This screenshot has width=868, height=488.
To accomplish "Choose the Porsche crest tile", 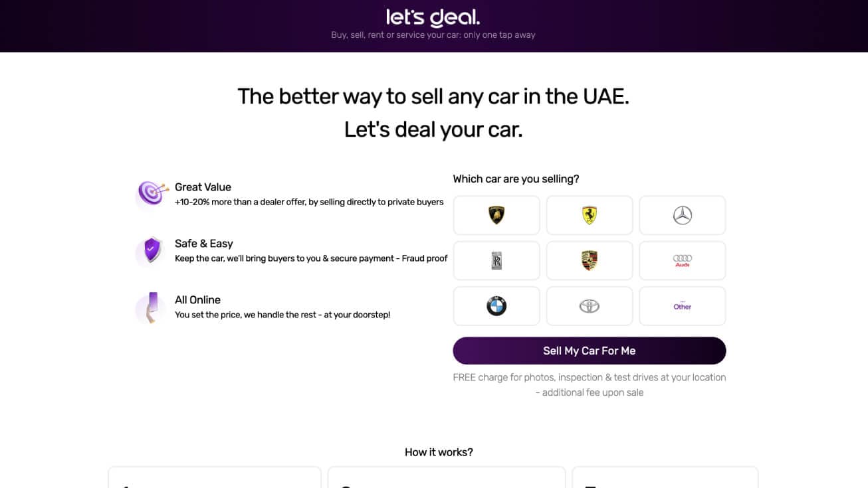I will 590,261.
